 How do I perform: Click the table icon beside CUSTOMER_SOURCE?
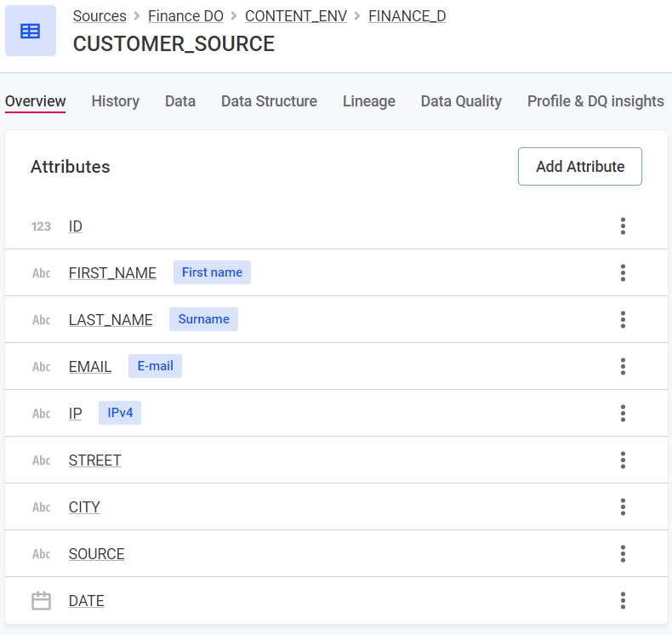[x=31, y=31]
